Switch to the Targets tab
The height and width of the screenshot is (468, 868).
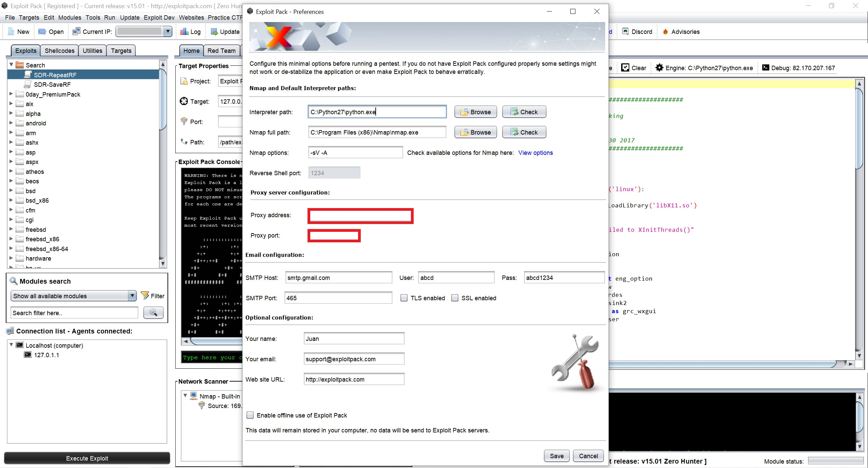pos(121,50)
